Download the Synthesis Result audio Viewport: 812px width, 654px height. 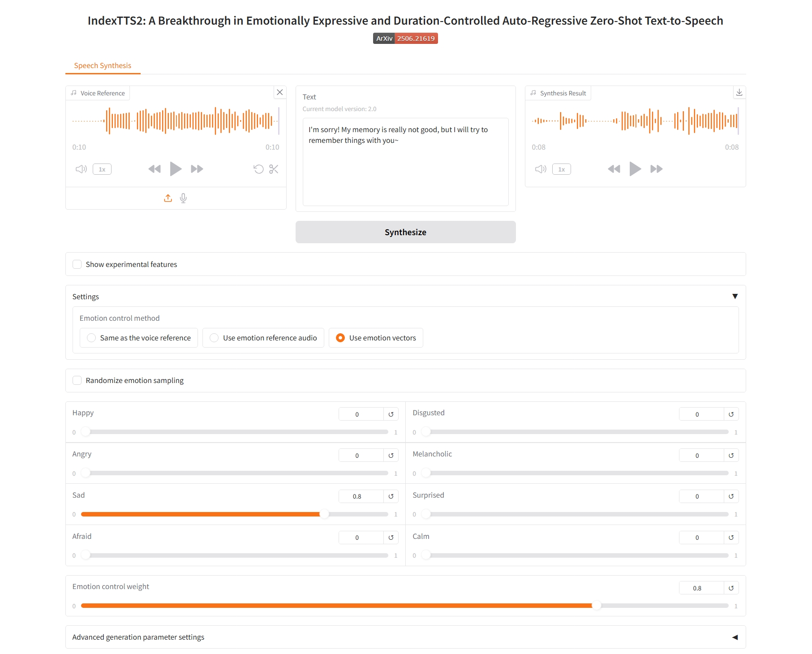739,92
